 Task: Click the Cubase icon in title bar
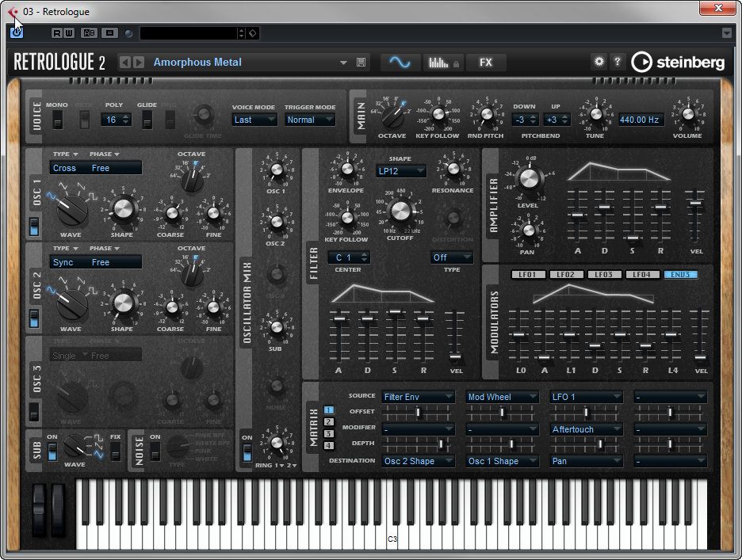tap(13, 12)
